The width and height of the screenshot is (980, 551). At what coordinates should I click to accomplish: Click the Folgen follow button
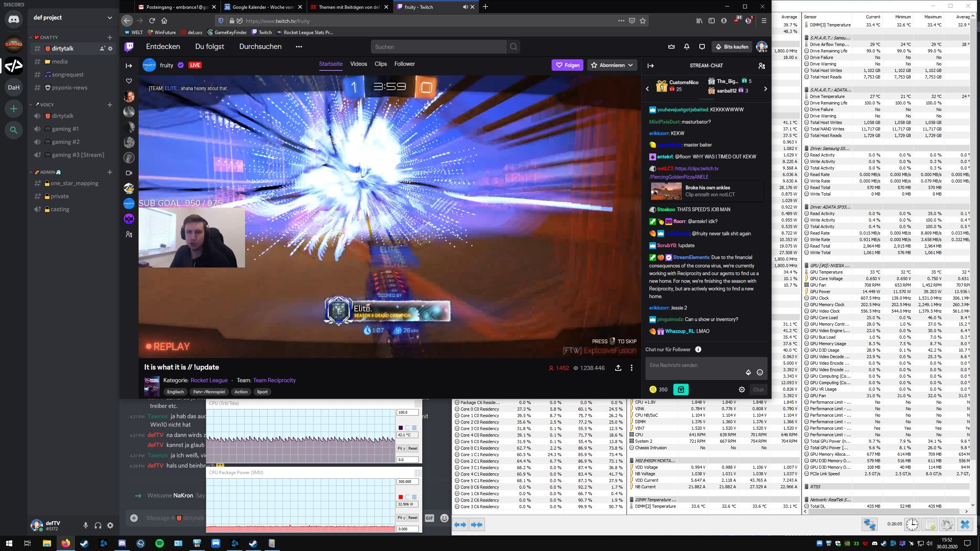coord(567,65)
